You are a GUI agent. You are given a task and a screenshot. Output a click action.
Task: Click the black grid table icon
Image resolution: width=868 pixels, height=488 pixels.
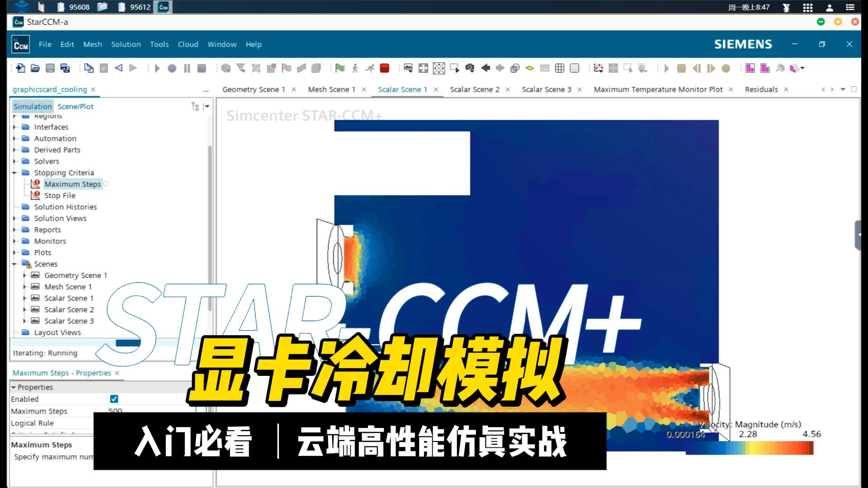point(560,68)
